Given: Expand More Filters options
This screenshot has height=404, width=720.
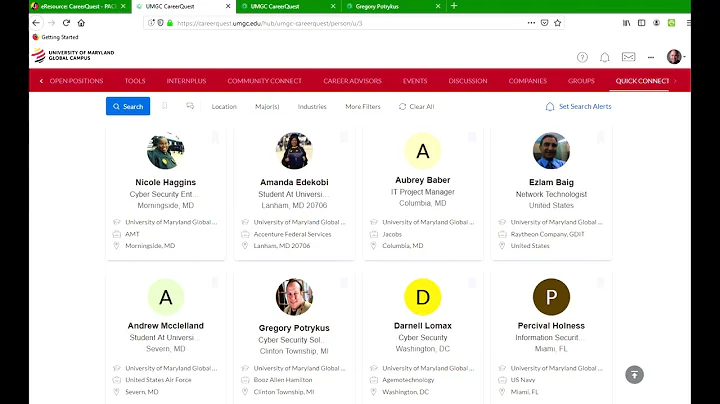Looking at the screenshot, I should tap(363, 107).
